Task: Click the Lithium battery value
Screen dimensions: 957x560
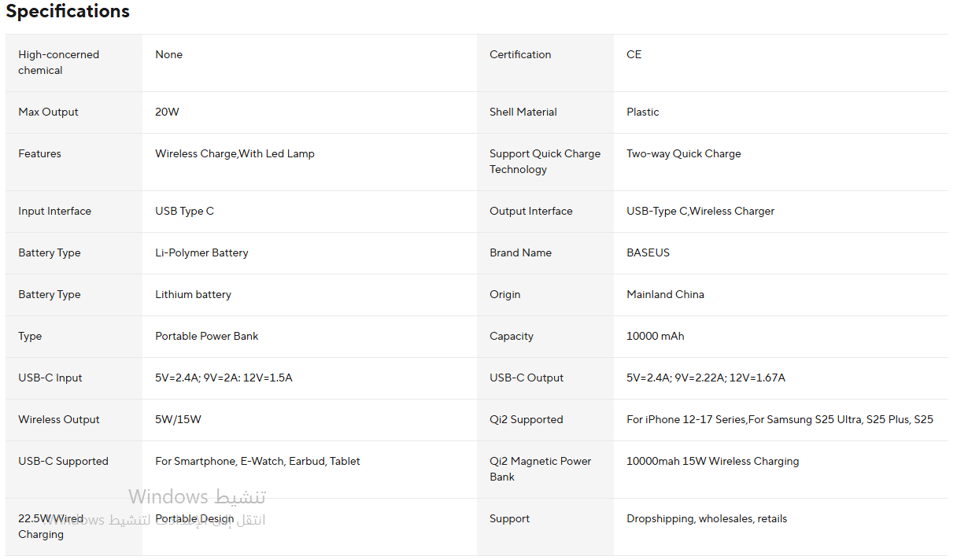Action: (193, 294)
